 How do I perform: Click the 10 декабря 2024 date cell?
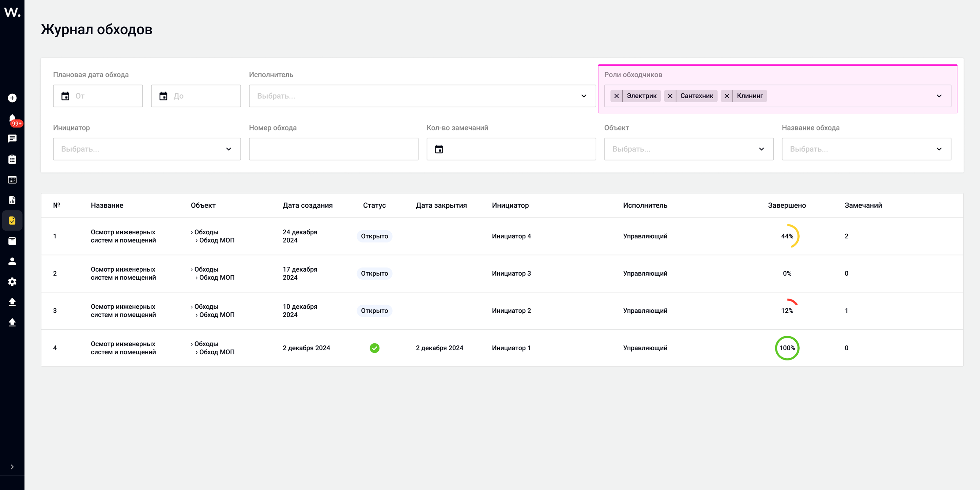[x=300, y=311]
